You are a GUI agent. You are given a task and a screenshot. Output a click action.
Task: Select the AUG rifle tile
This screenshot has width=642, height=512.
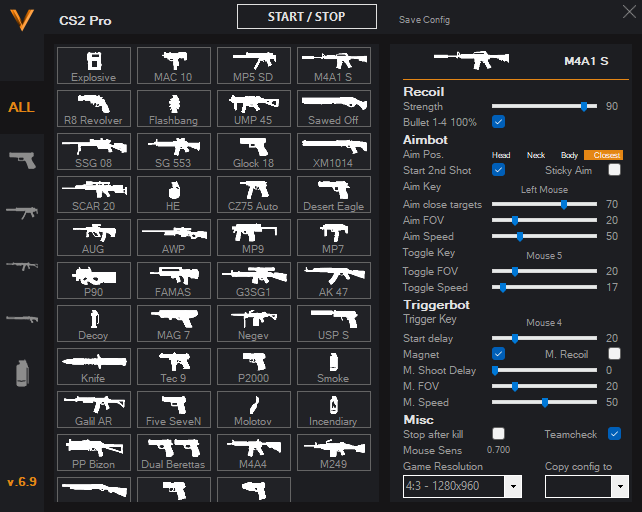coord(94,238)
